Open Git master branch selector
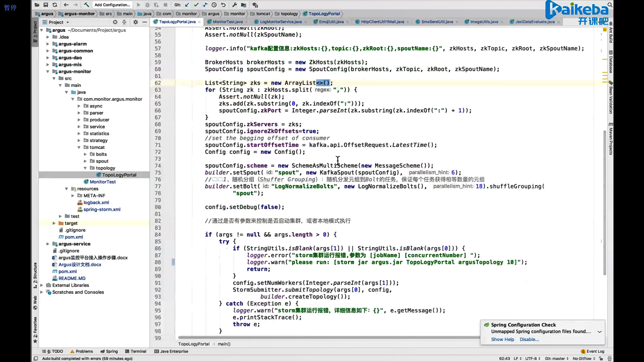 pos(556,359)
